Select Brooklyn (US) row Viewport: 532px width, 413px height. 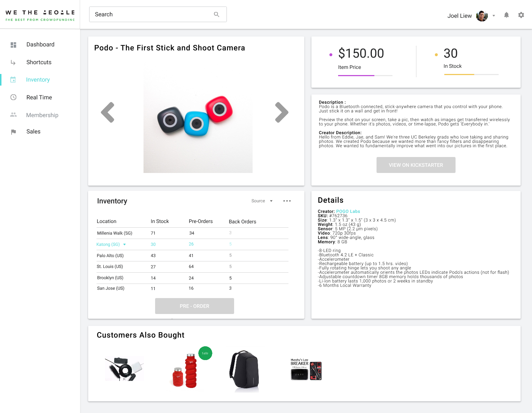[192, 278]
